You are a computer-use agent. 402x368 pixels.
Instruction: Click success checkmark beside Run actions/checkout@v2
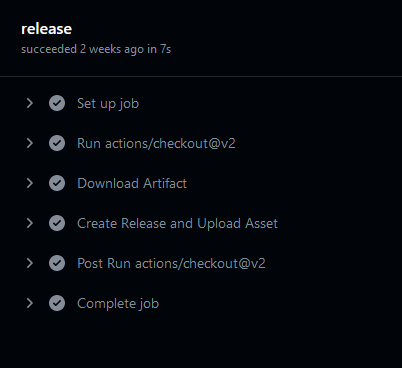[x=57, y=143]
